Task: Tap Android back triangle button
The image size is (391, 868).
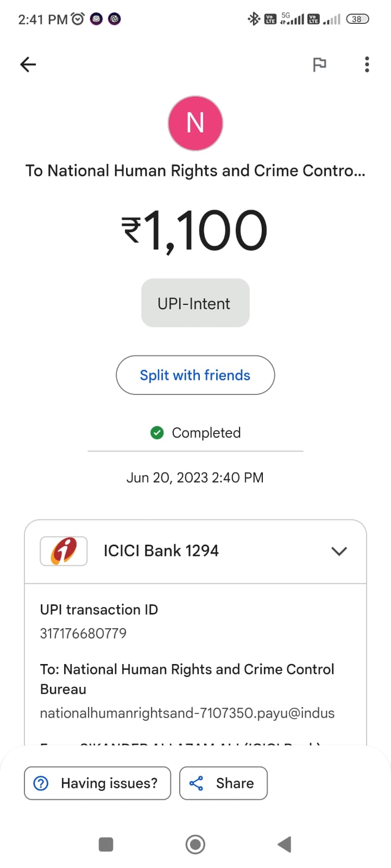Action: click(285, 844)
